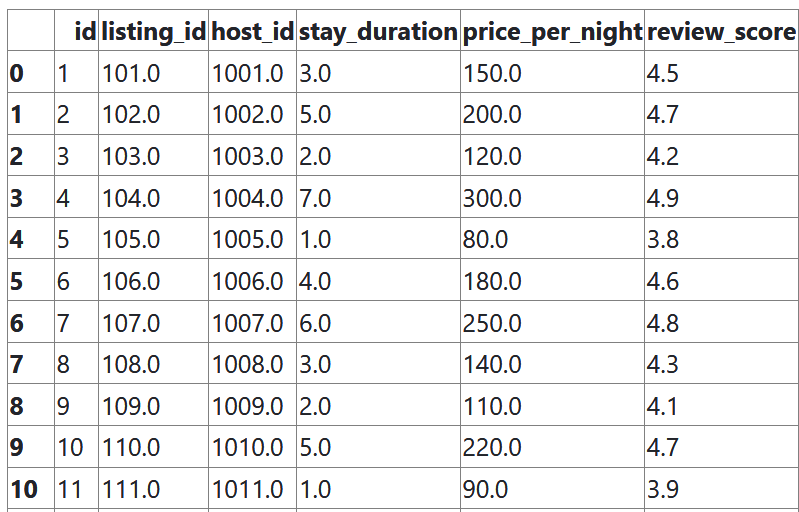The image size is (799, 512).
Task: Select listing_id cell 110.0
Action: (x=131, y=447)
